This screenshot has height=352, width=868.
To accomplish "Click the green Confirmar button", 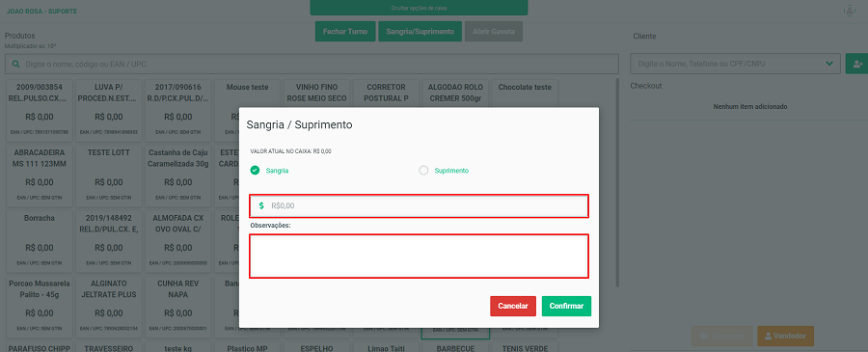I will pyautogui.click(x=566, y=306).
